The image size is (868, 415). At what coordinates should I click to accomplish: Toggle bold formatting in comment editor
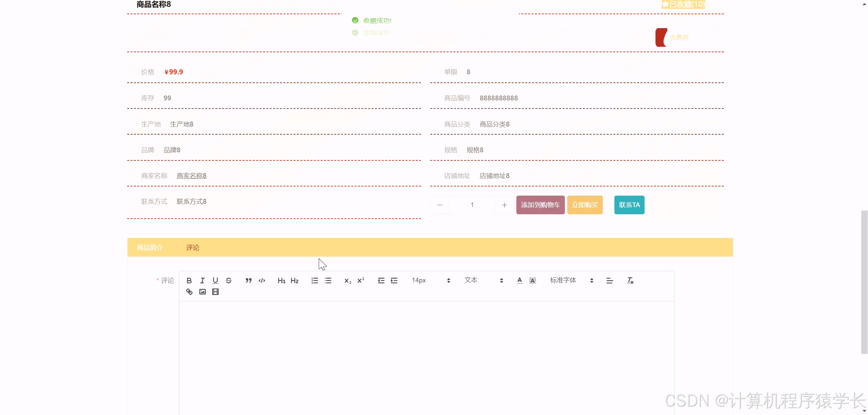click(x=189, y=280)
